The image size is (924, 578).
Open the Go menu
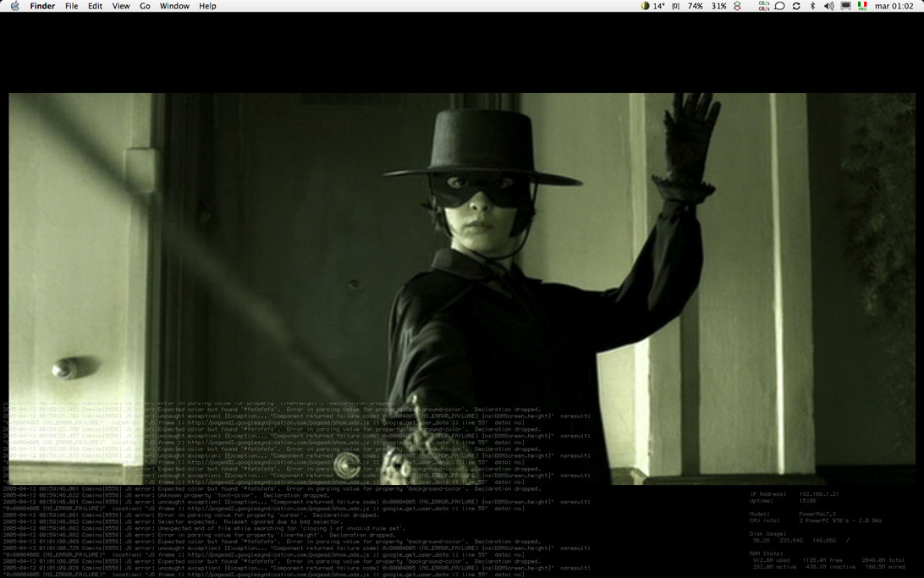click(x=145, y=6)
